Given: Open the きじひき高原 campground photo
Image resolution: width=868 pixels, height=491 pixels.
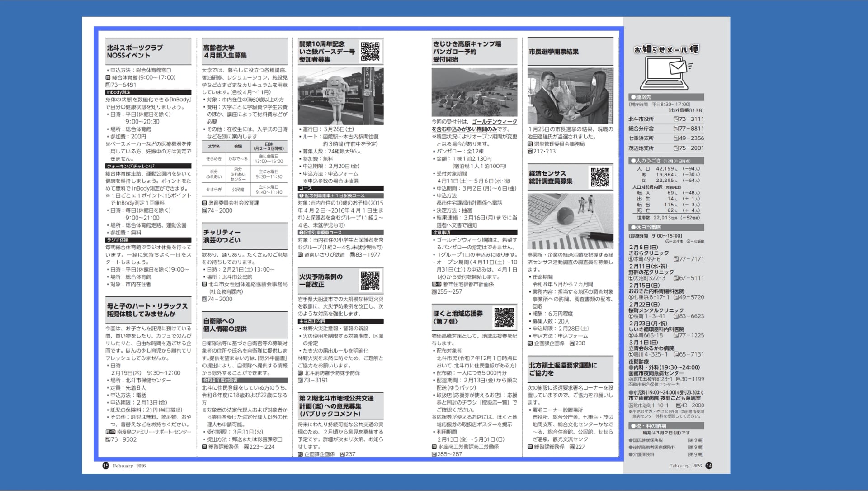Looking at the screenshot, I should coord(474,92).
